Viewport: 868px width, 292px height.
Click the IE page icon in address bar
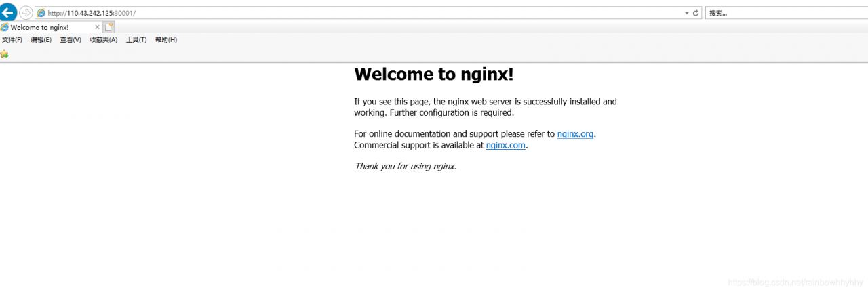[x=41, y=13]
